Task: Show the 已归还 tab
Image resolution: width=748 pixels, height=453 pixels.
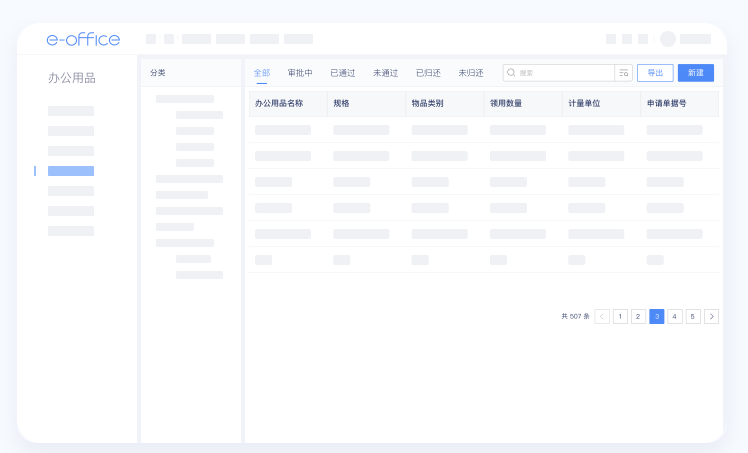Action: point(428,73)
